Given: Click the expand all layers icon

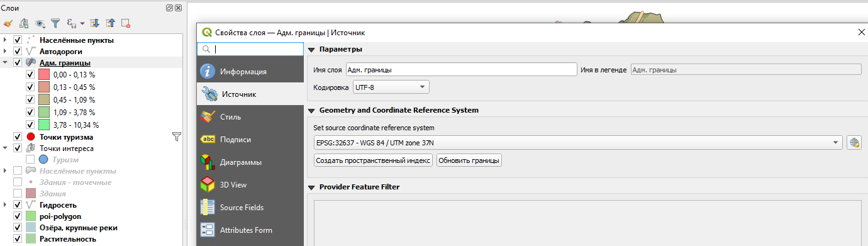Looking at the screenshot, I should click(95, 23).
